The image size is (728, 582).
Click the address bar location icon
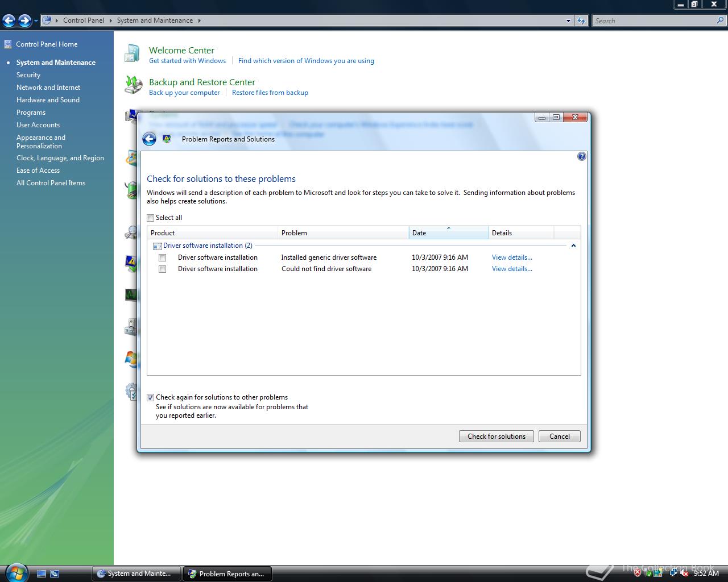[48, 20]
